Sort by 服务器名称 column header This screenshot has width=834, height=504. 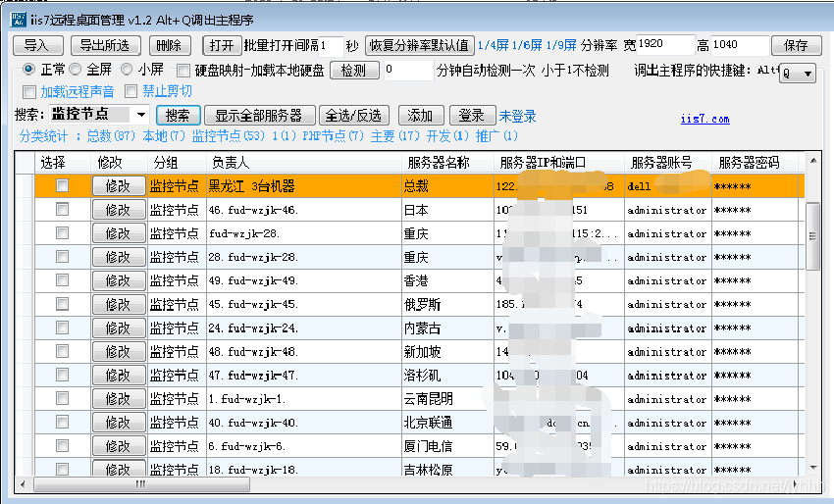pos(447,163)
